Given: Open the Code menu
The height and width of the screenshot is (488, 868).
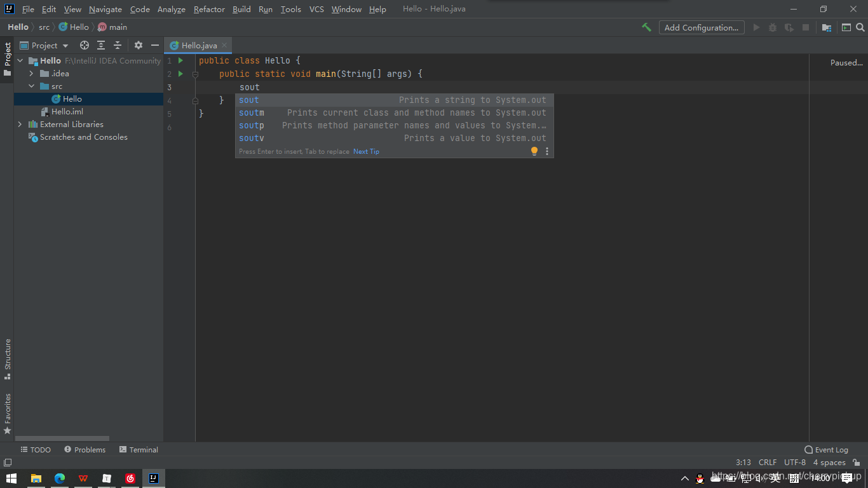Looking at the screenshot, I should 140,9.
